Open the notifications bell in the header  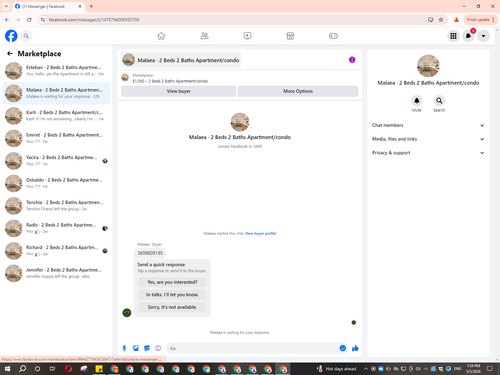(468, 36)
